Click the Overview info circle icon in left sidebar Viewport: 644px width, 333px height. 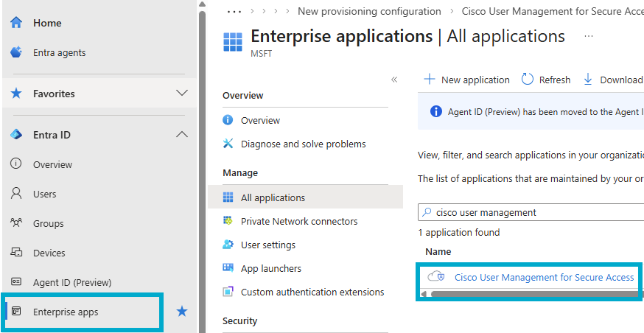pos(16,164)
